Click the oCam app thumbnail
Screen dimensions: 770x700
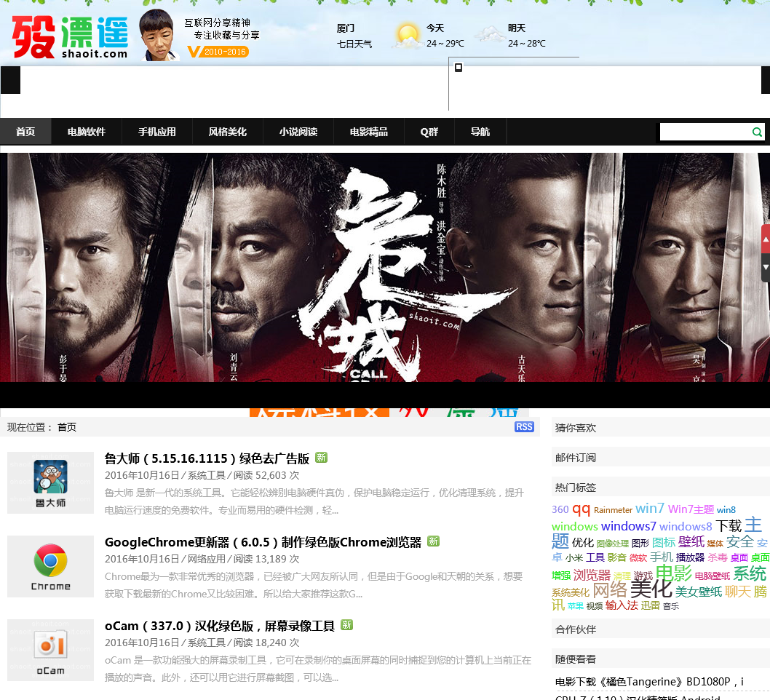[50, 650]
